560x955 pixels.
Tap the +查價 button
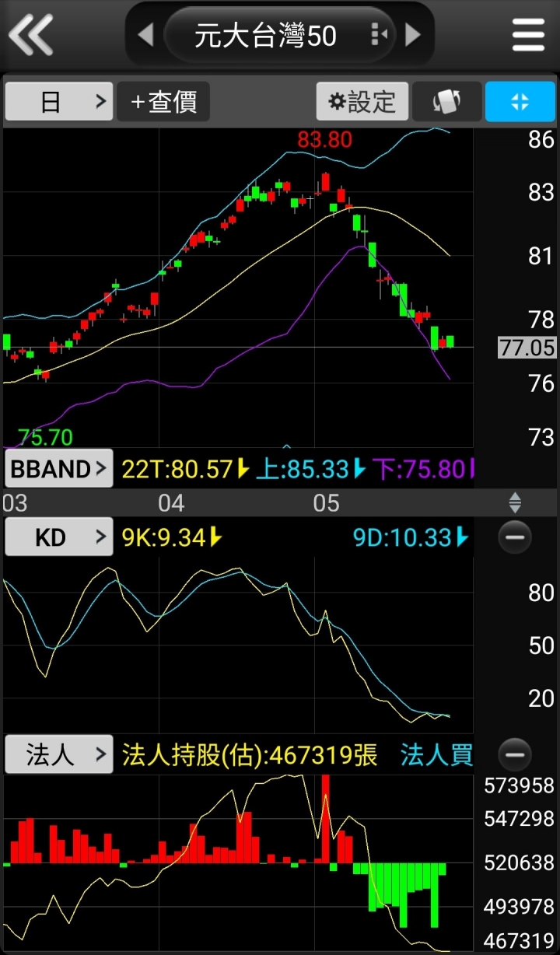point(163,102)
